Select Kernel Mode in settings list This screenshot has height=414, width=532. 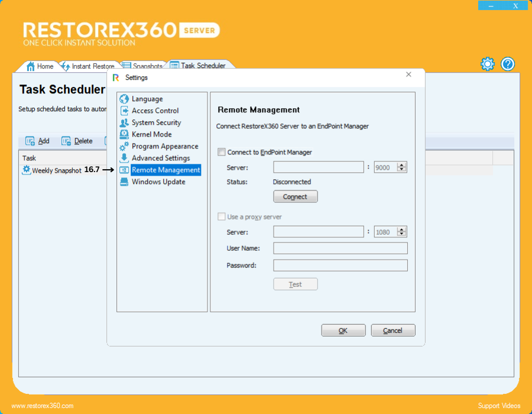pos(152,134)
